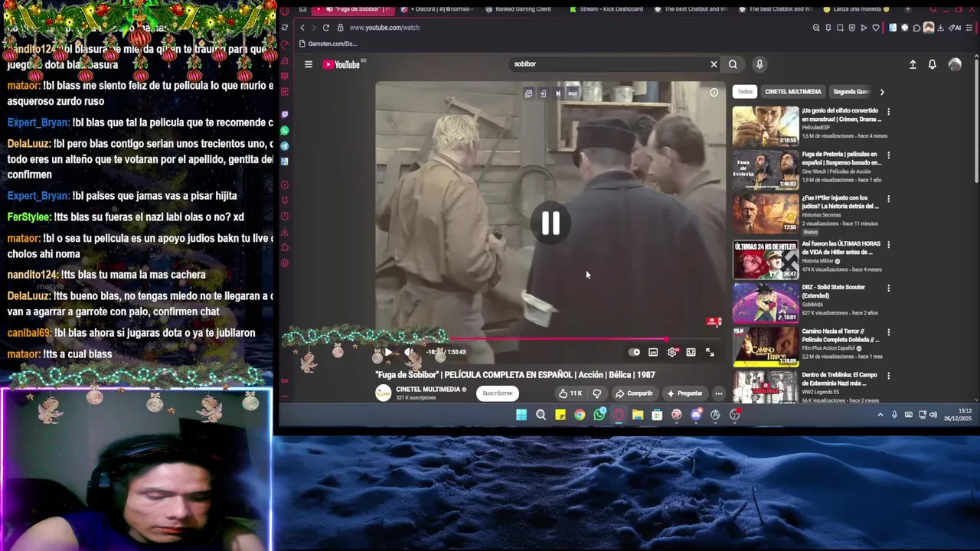980x551 pixels.
Task: Open the YouTube account avatar menu
Action: [x=955, y=64]
